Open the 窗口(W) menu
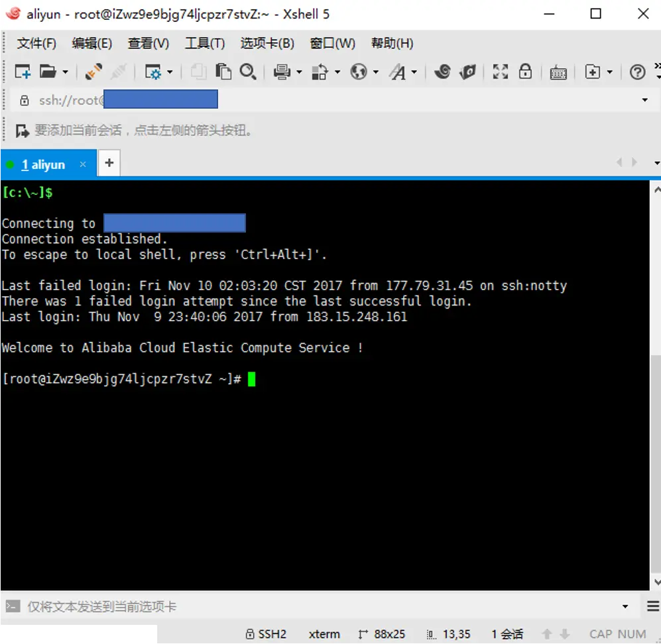The width and height of the screenshot is (661, 644). click(x=333, y=43)
